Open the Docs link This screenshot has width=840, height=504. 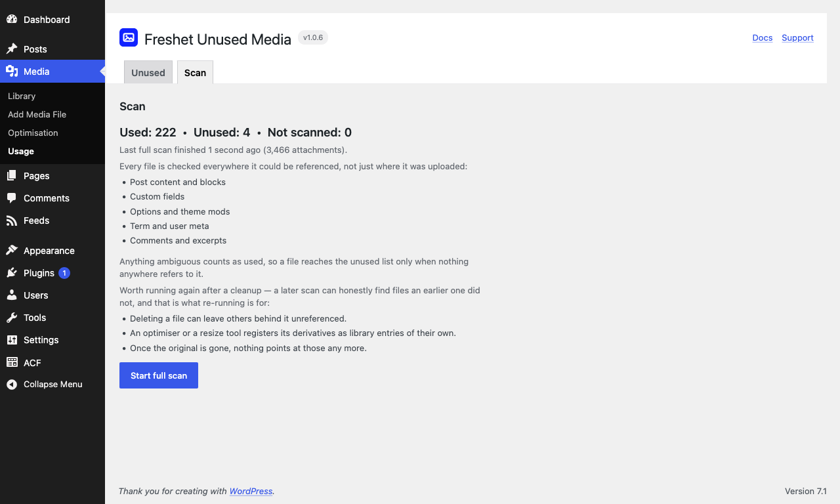(763, 38)
